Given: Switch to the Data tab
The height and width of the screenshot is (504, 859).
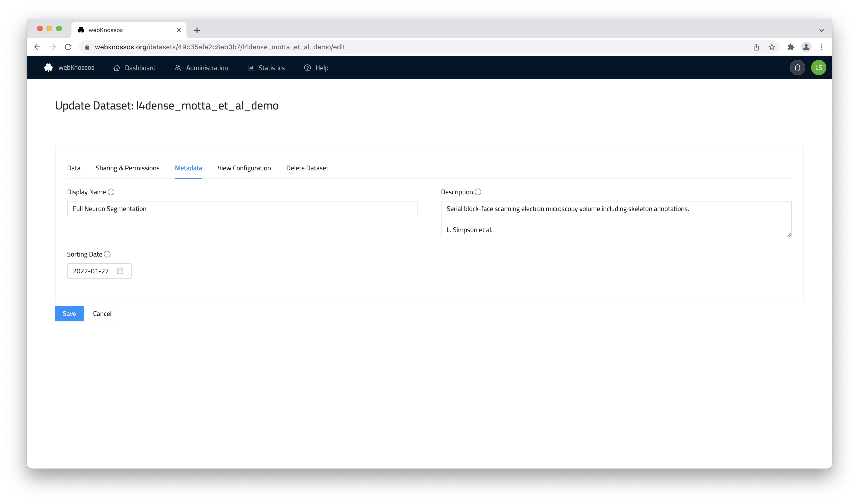Looking at the screenshot, I should coord(74,168).
